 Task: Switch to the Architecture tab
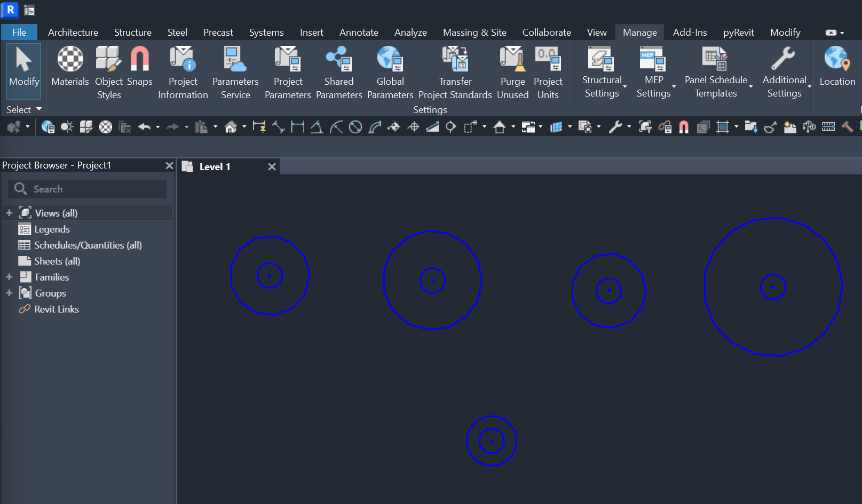tap(73, 33)
